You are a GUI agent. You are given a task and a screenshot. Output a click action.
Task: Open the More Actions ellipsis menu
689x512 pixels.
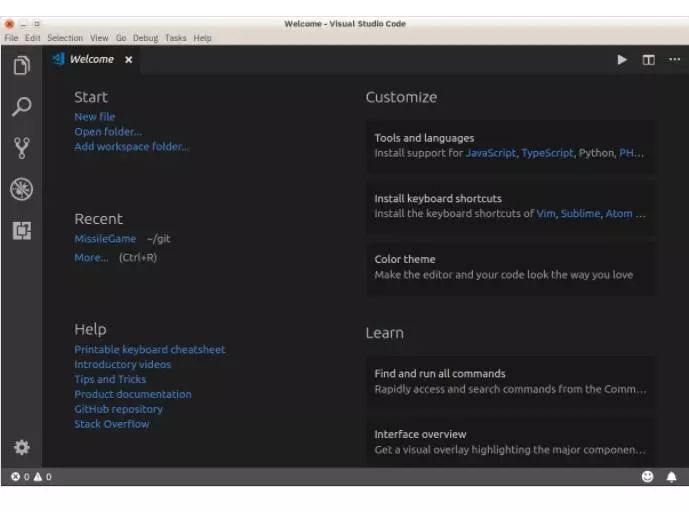[x=674, y=59]
